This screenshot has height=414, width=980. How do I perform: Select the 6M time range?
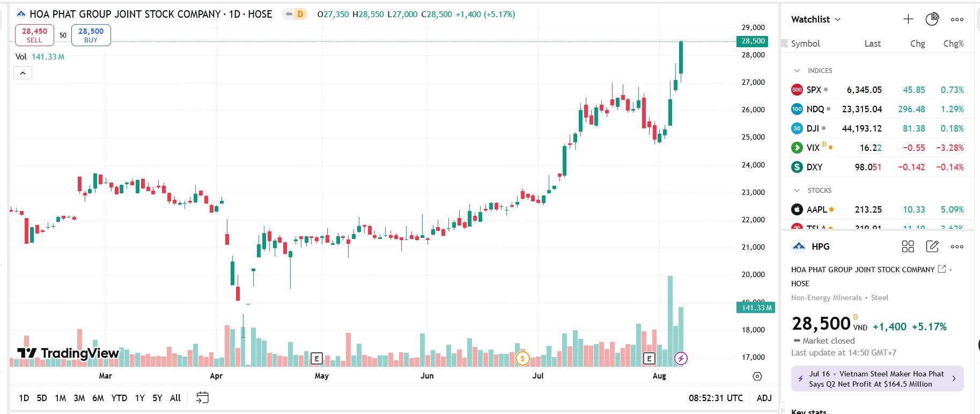pos(98,398)
